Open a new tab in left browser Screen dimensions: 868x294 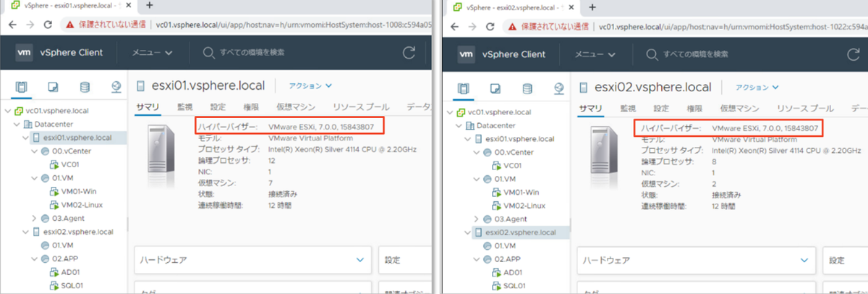click(x=149, y=5)
